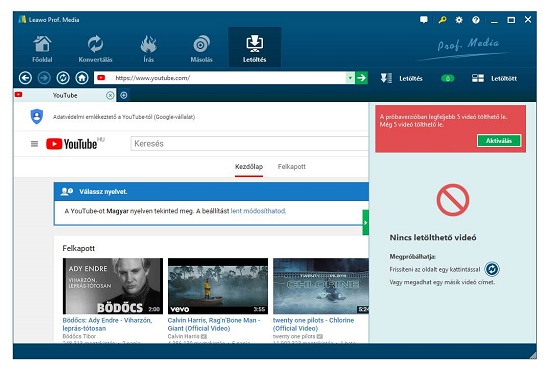Open the Letöltött downloaded list
This screenshot has width=550, height=373.
tap(494, 78)
